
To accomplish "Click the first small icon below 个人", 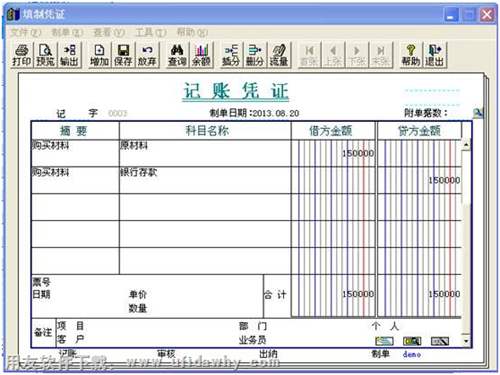I will [384, 341].
